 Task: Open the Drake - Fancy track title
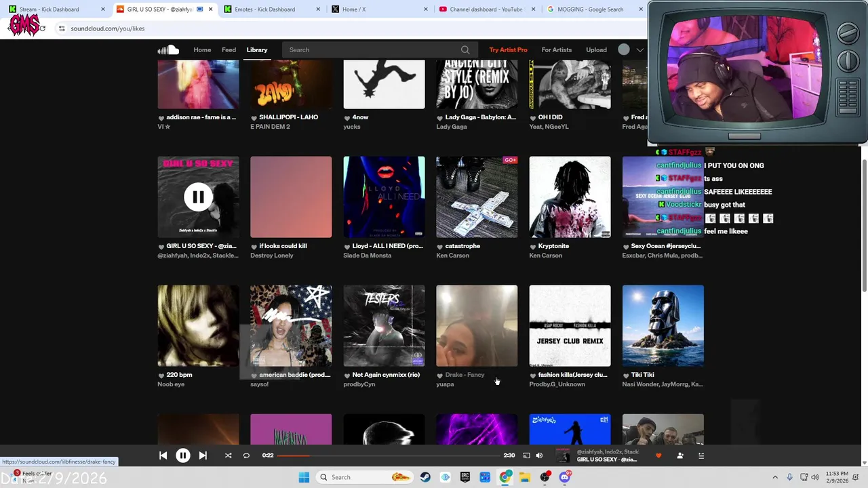(x=465, y=375)
